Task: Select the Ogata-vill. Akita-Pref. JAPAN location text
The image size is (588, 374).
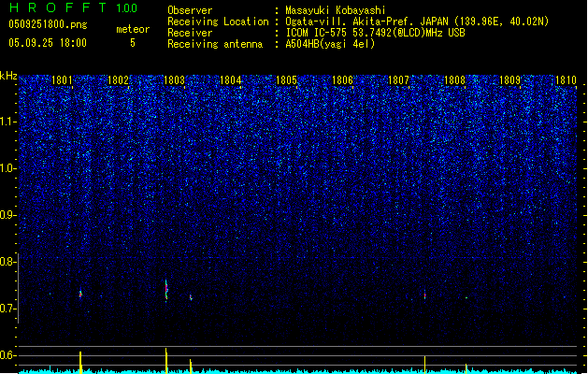Action: point(417,22)
